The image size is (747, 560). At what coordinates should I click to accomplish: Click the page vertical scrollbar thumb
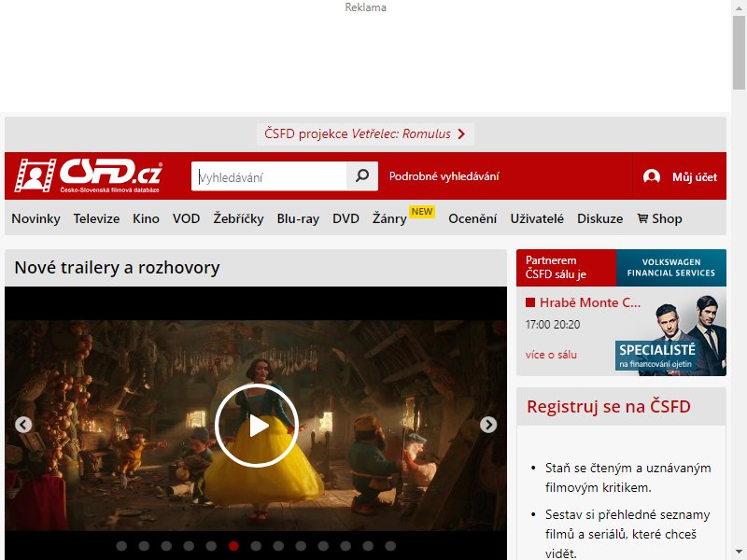coord(739,52)
